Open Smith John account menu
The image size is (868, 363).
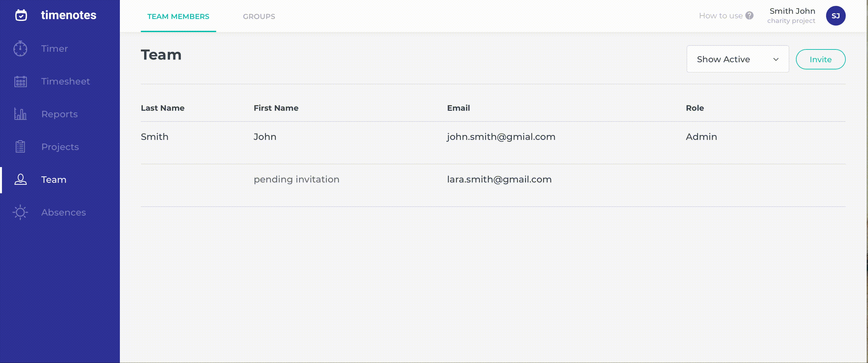tap(792, 15)
